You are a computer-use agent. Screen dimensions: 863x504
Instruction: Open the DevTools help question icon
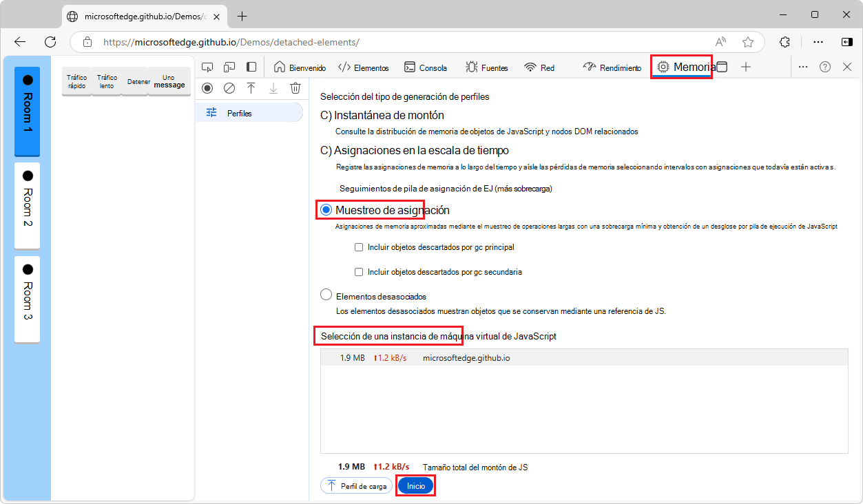(825, 67)
